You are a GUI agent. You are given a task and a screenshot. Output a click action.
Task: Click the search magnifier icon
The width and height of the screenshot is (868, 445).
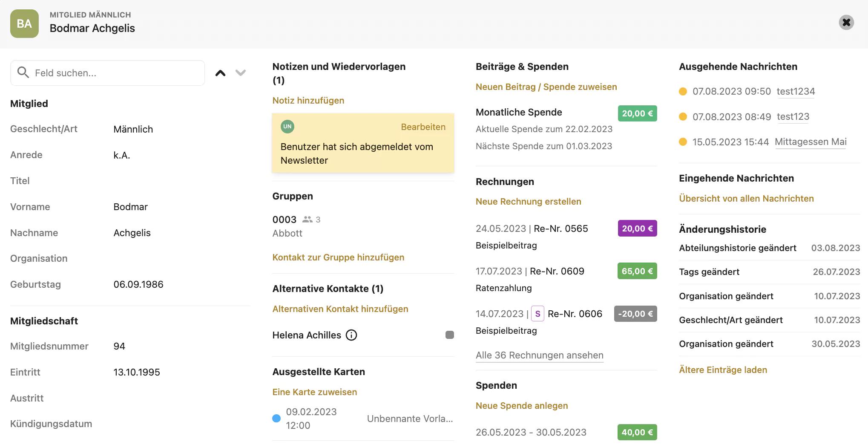coord(23,72)
